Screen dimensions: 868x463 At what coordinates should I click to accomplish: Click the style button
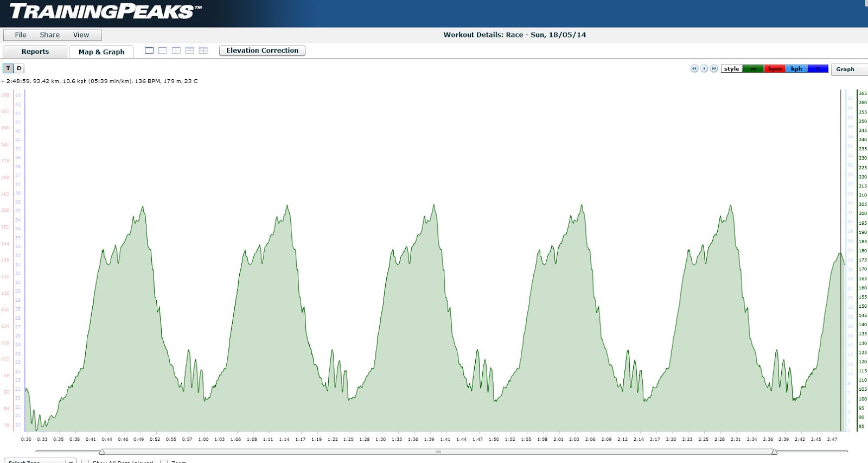click(x=731, y=69)
